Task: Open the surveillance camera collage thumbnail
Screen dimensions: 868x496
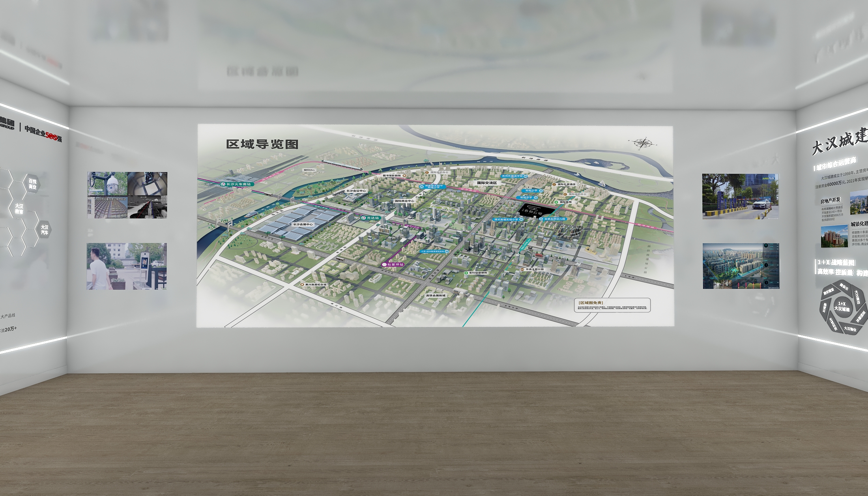Action: (x=127, y=195)
